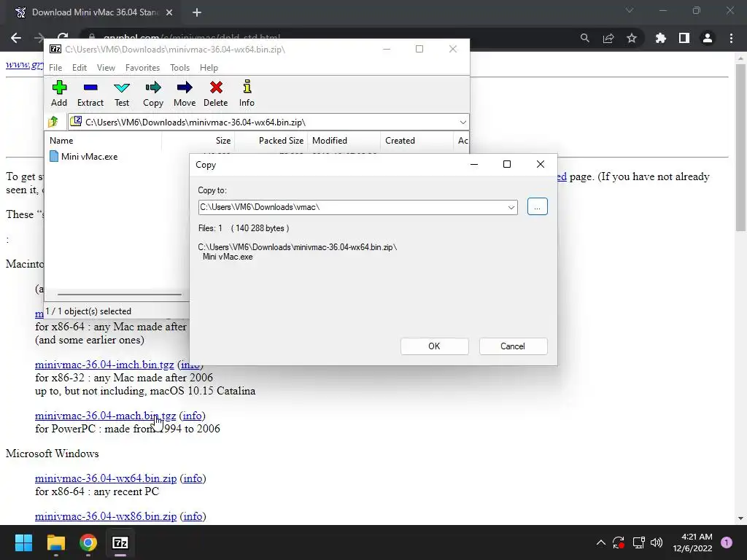Image resolution: width=747 pixels, height=560 pixels.
Task: Open info link beside wx64.bin.zip
Action: click(193, 478)
